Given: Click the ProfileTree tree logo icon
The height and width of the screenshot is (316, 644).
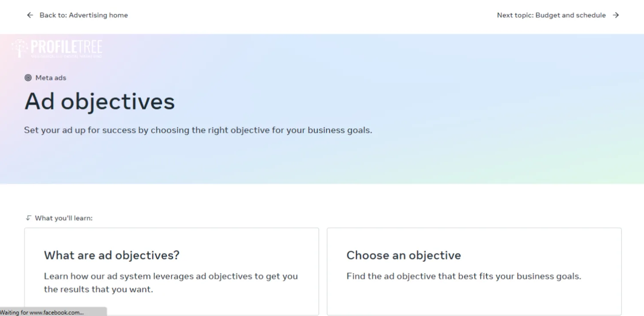Looking at the screenshot, I should pos(19,48).
